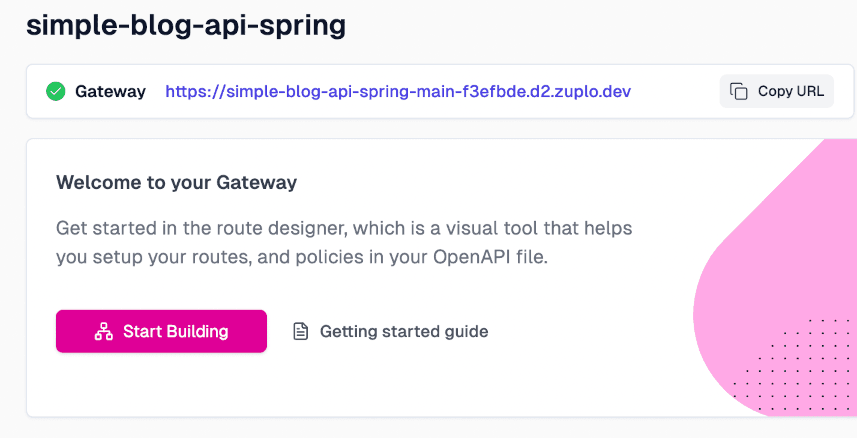Click the route designer description paragraph

pyautogui.click(x=344, y=242)
